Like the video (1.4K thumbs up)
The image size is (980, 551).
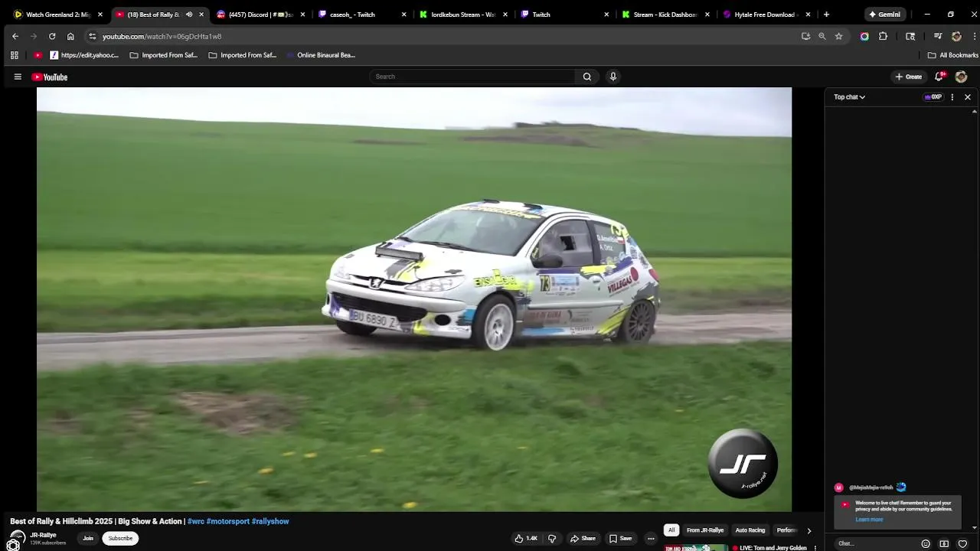click(x=526, y=538)
